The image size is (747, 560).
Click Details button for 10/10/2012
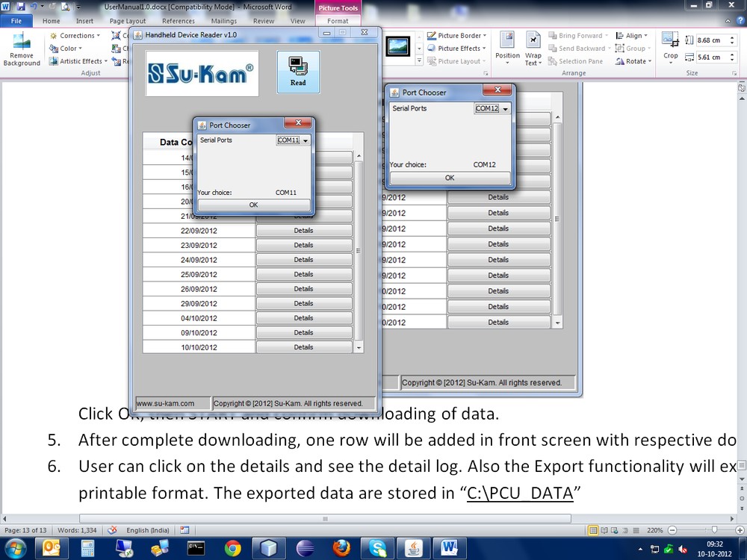point(303,347)
